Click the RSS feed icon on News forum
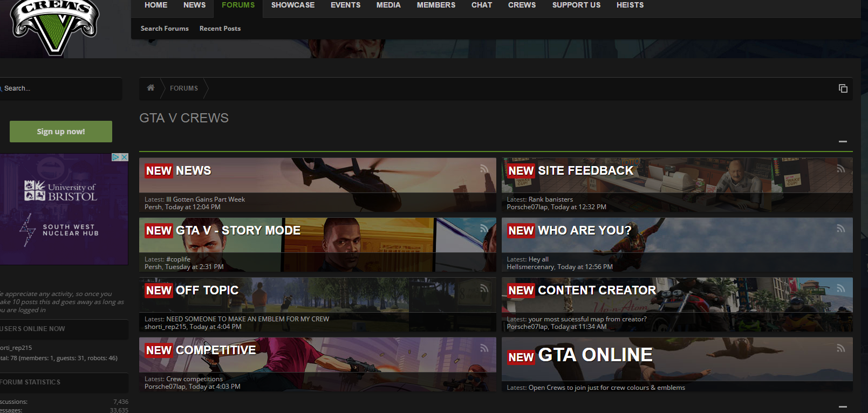This screenshot has width=868, height=413. [484, 169]
